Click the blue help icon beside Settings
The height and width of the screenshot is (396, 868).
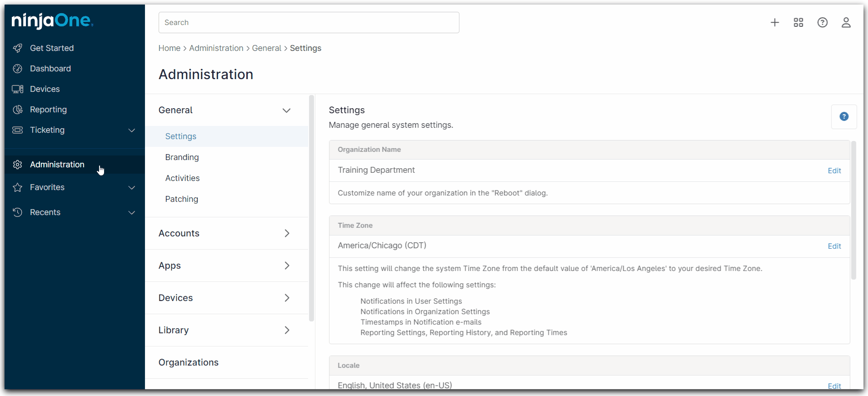coord(844,117)
